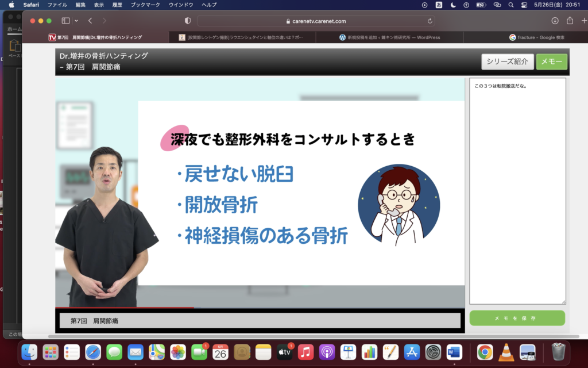
Task: Click the privacy shield icon
Action: 187,21
